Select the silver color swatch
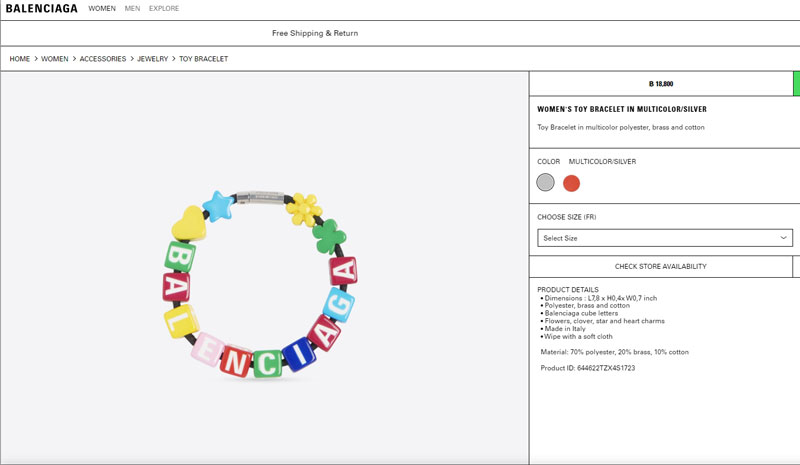This screenshot has height=465, width=800. (545, 182)
